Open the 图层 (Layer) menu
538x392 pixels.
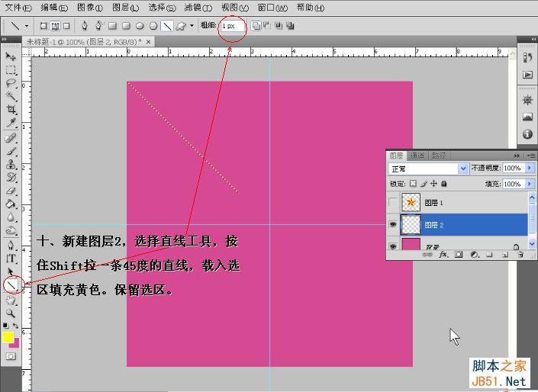pos(126,7)
